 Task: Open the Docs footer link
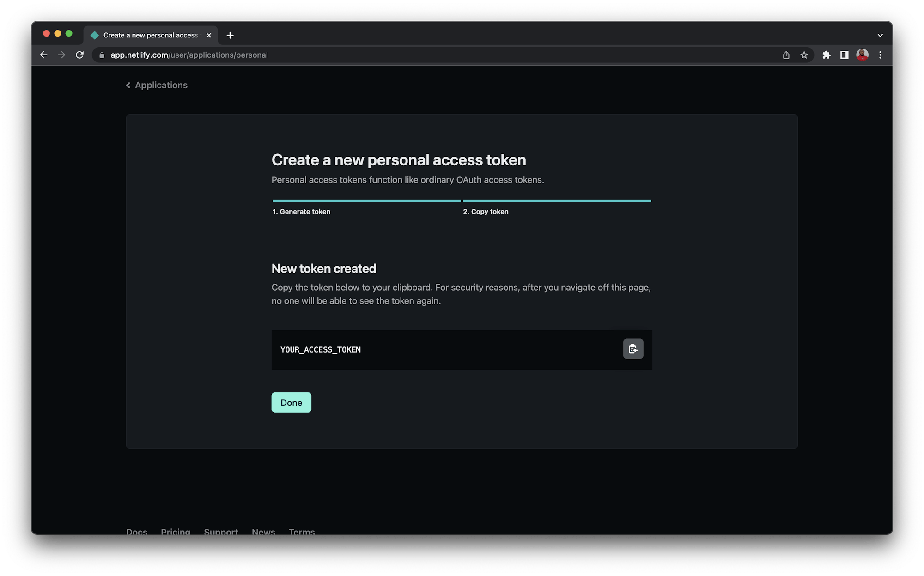[x=136, y=531]
